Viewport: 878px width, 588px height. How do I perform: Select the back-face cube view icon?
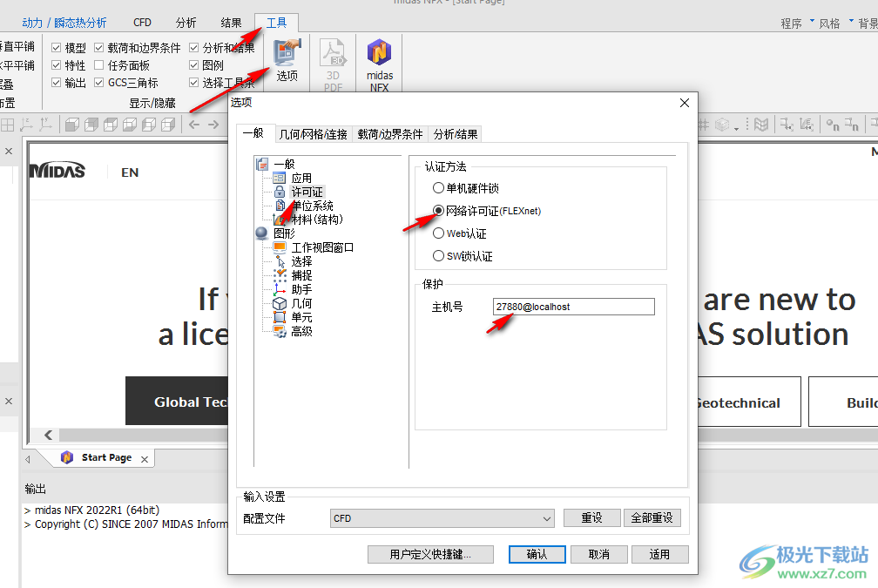coord(91,125)
